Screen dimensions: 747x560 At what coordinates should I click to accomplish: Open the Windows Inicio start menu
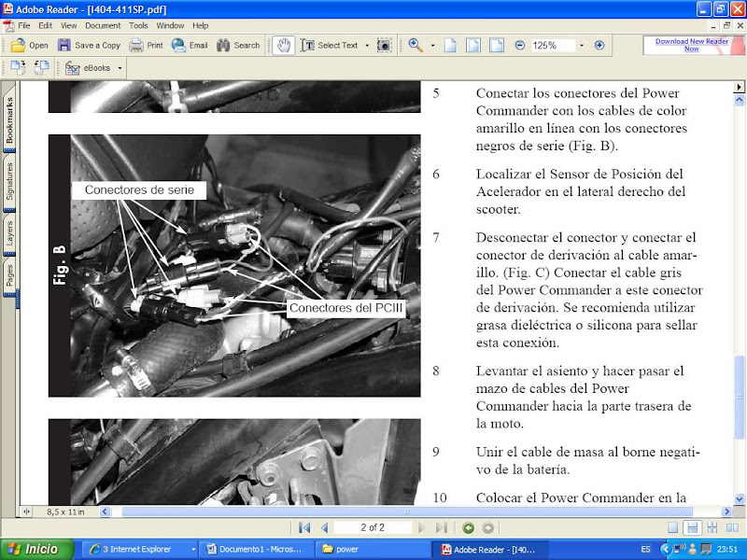click(x=37, y=549)
